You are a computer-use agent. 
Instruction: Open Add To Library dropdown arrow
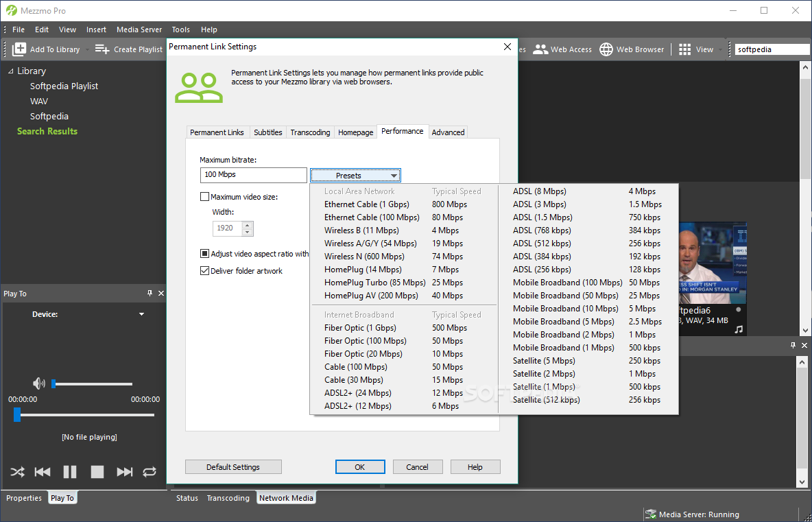pyautogui.click(x=87, y=49)
